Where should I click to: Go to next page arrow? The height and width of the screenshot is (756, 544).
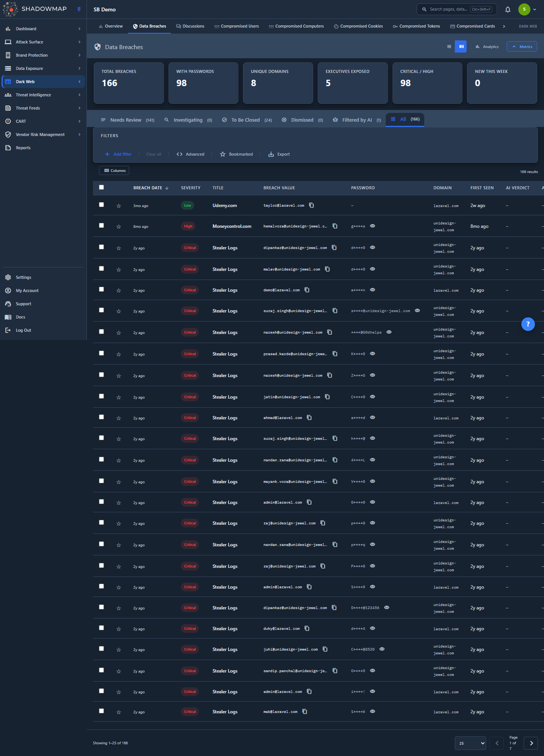531,743
